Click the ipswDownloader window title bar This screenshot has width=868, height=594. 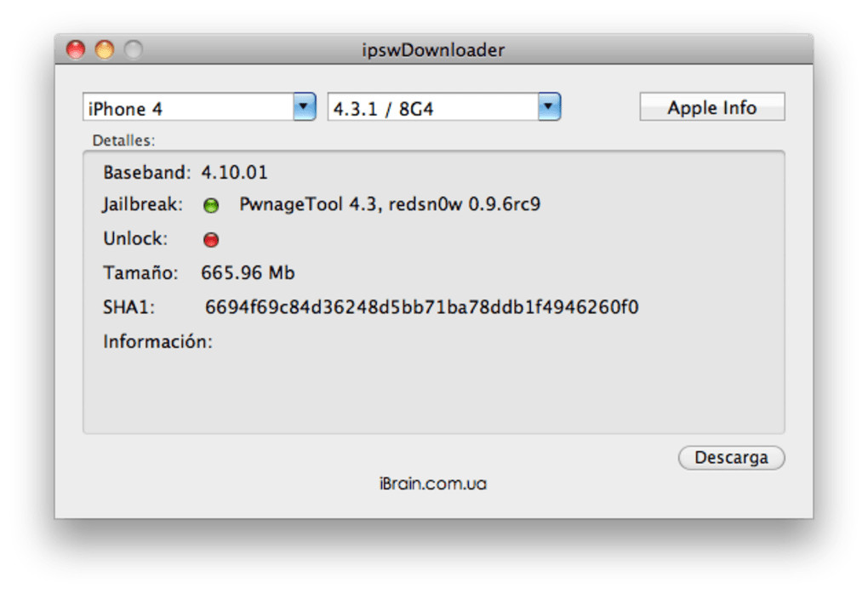[x=433, y=50]
